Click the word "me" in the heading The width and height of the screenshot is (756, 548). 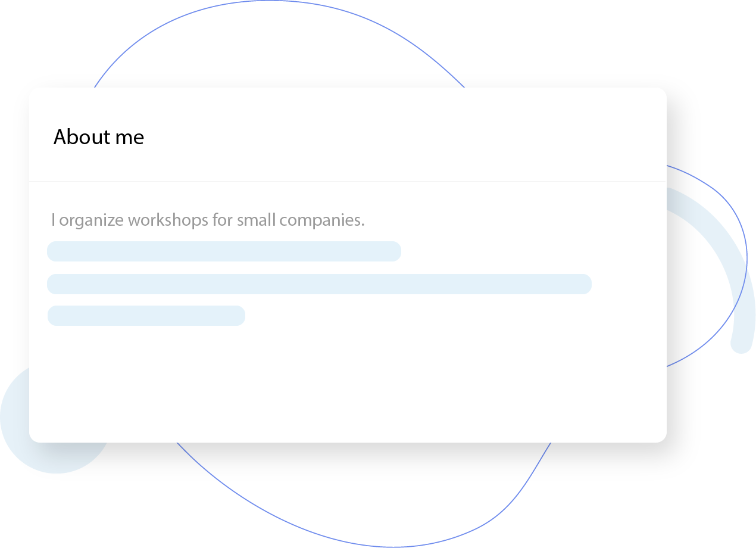click(x=129, y=138)
